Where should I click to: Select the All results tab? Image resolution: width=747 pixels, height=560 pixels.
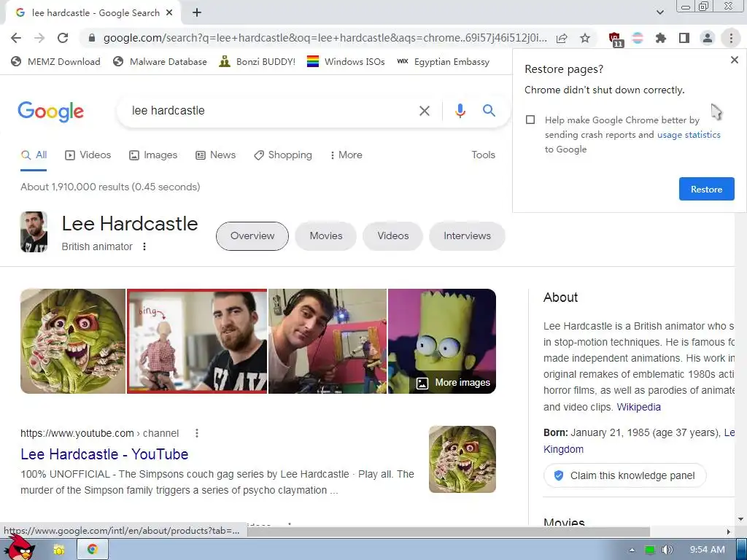[34, 155]
